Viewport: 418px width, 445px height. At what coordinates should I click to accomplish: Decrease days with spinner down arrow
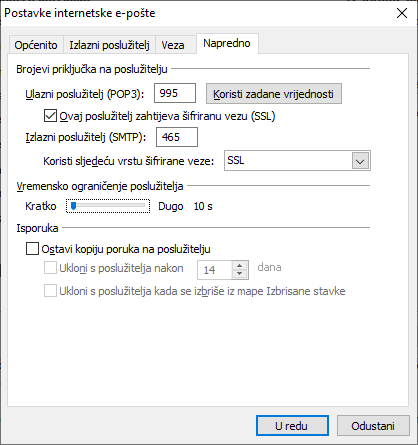click(x=240, y=274)
